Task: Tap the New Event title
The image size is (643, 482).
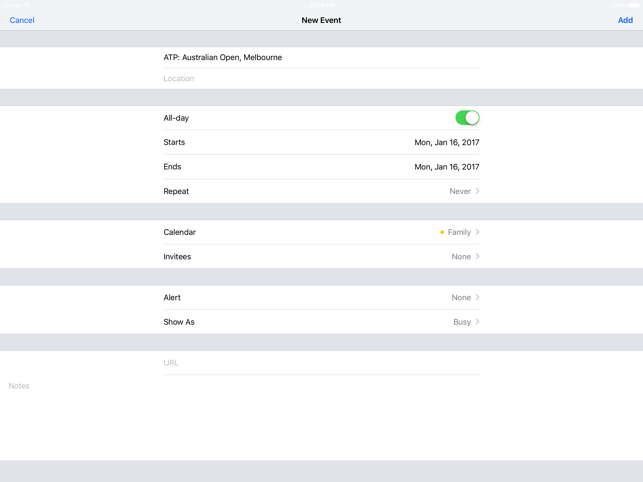Action: tap(321, 20)
